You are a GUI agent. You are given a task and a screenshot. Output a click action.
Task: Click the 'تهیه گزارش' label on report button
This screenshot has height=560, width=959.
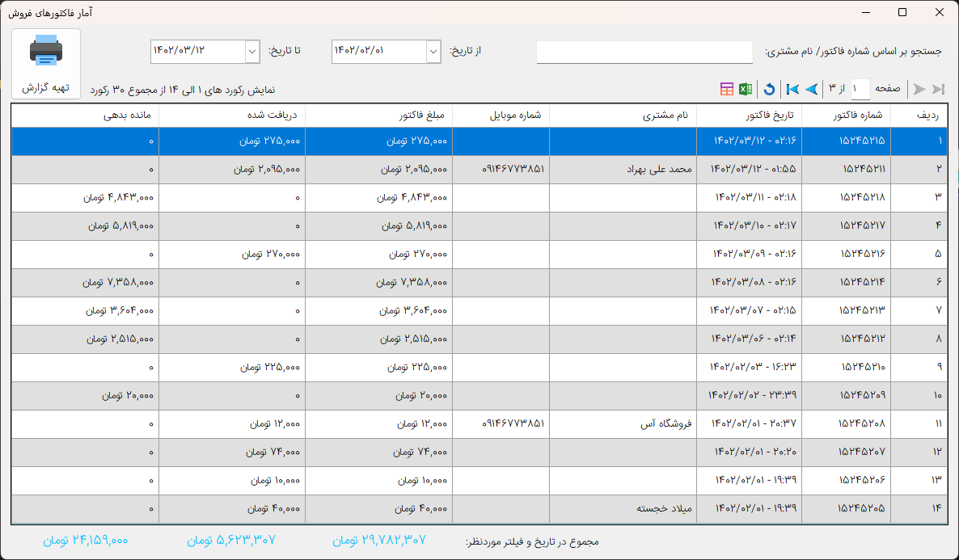pos(46,88)
